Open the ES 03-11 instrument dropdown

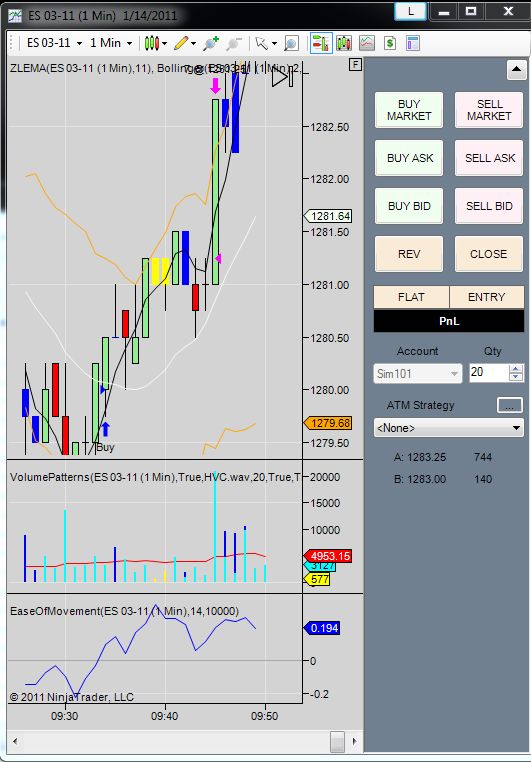click(x=54, y=43)
